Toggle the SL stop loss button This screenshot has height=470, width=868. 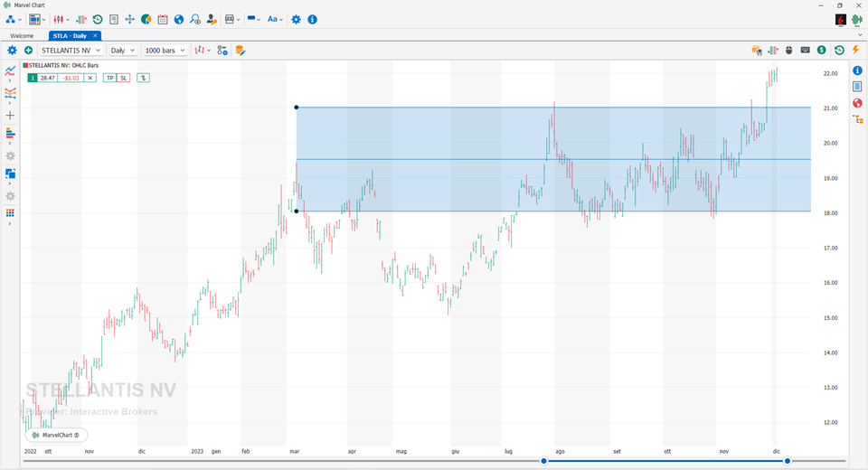coord(123,78)
